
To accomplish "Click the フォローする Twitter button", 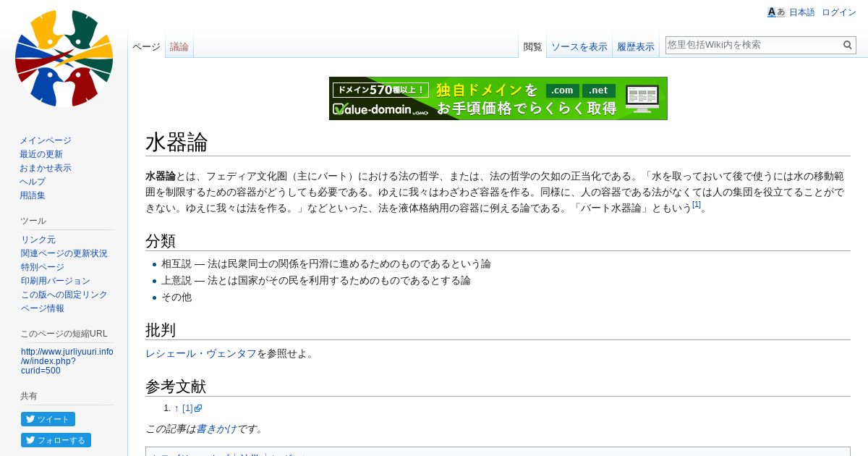I will pos(56,440).
